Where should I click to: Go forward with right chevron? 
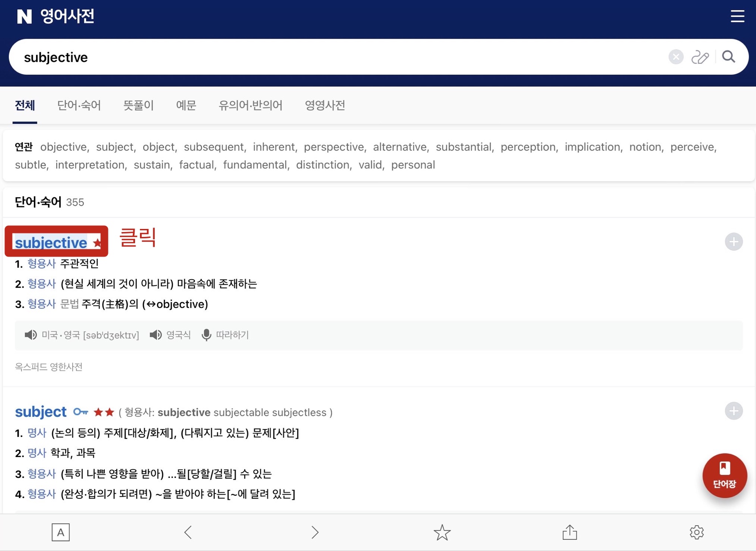(315, 532)
